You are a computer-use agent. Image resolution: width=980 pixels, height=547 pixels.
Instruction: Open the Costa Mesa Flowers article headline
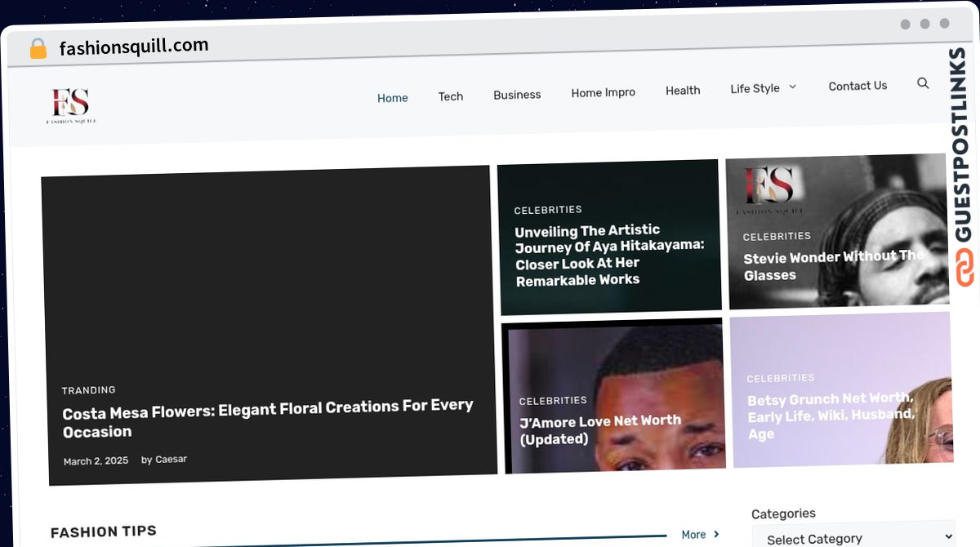[x=268, y=418]
